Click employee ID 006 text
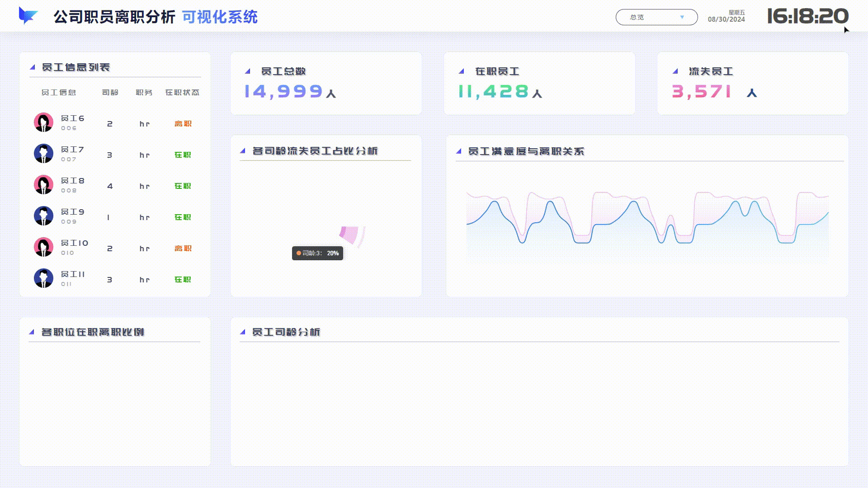 click(69, 128)
